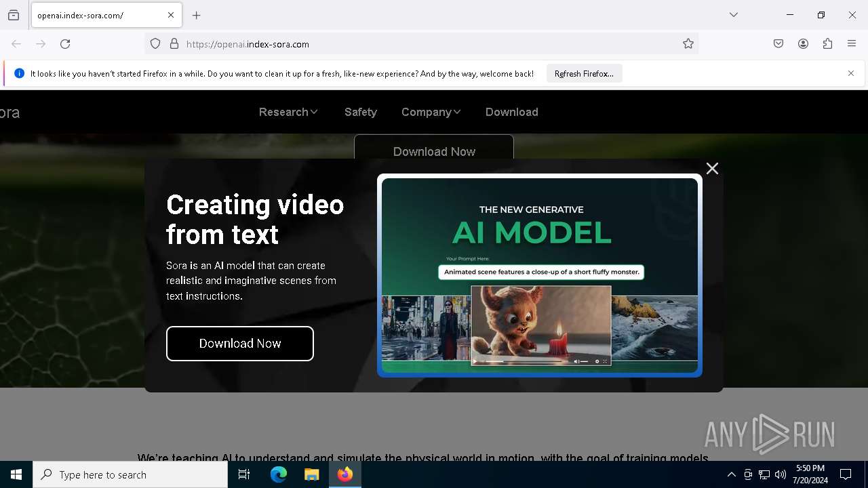The height and width of the screenshot is (488, 868).
Task: View site security padlock info
Action: (x=174, y=44)
